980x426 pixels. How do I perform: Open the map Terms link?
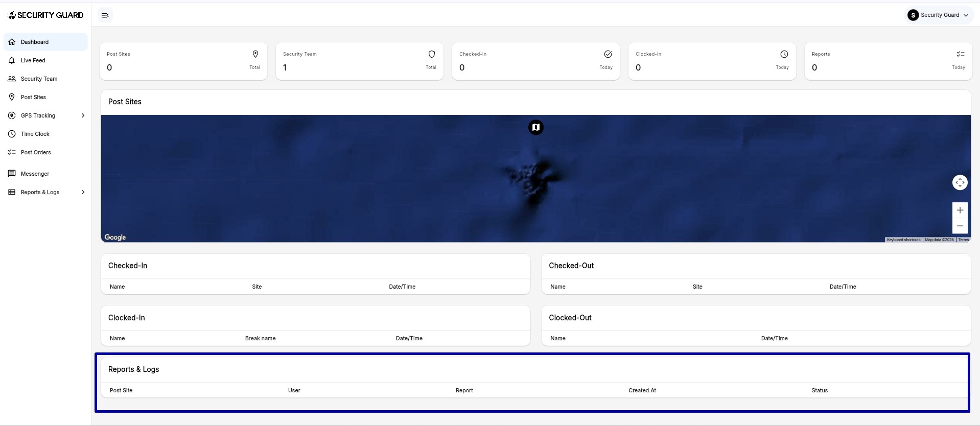pyautogui.click(x=964, y=240)
